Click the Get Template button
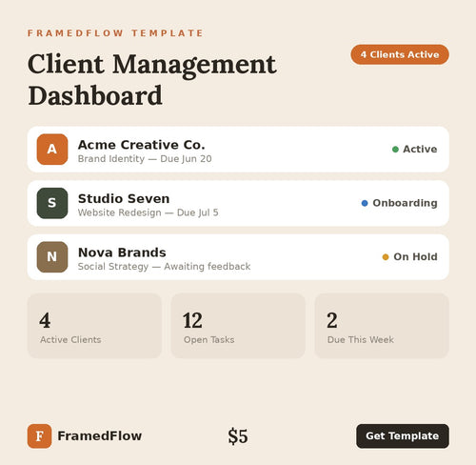The width and height of the screenshot is (476, 465). tap(403, 436)
